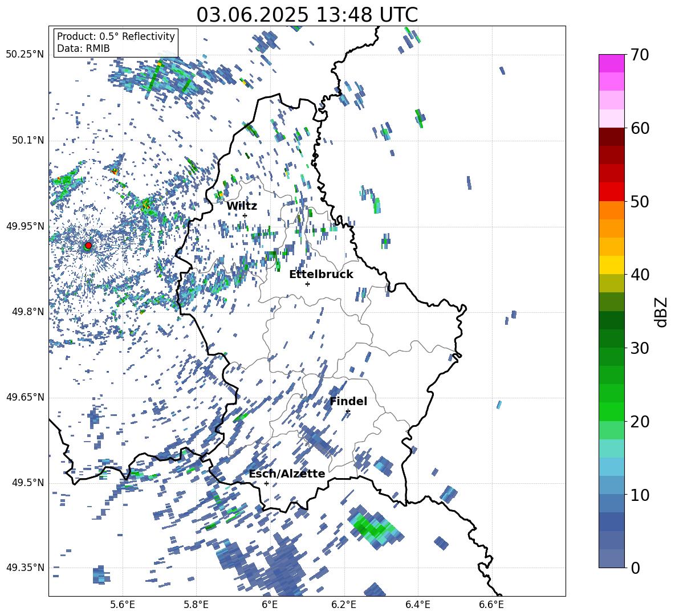Click the 6.6°E longitude label
Screen dimensions: 675x616
click(491, 605)
